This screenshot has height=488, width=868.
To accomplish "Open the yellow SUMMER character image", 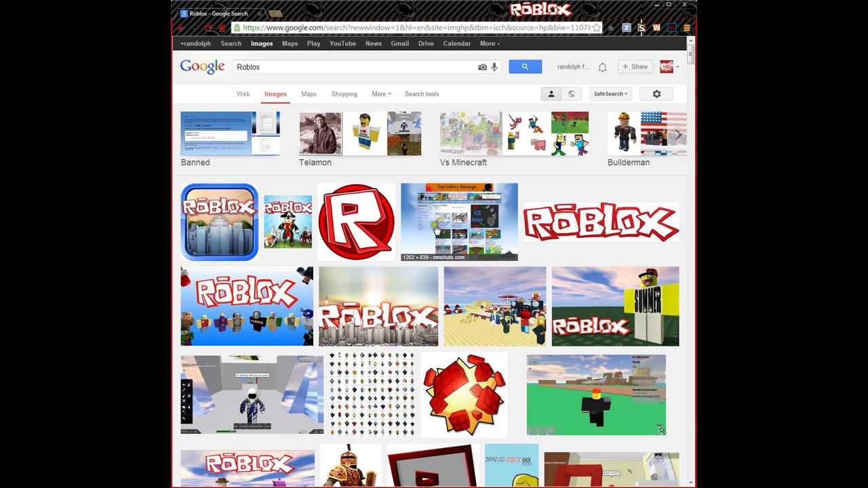I will [x=615, y=306].
